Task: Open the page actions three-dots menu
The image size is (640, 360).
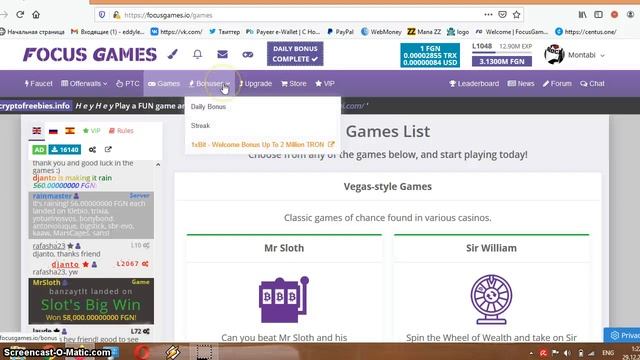Action: [488, 15]
